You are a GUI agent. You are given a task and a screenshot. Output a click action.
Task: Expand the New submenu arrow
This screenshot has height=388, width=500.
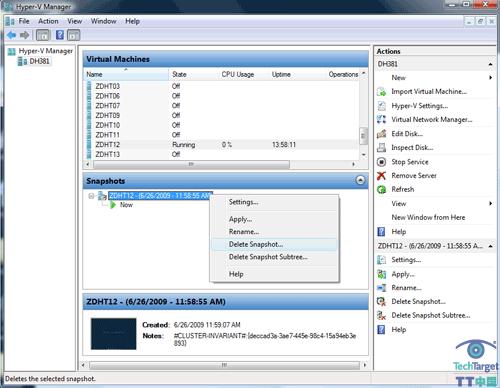click(x=490, y=78)
